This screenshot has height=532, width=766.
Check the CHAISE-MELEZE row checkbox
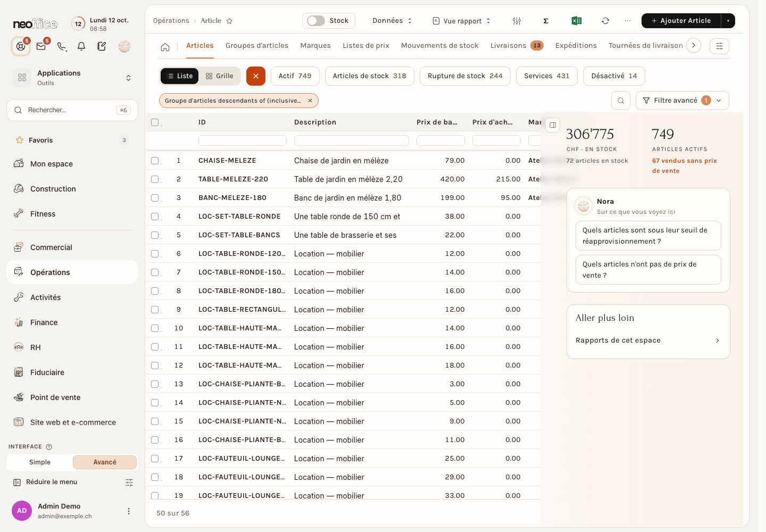pyautogui.click(x=155, y=161)
